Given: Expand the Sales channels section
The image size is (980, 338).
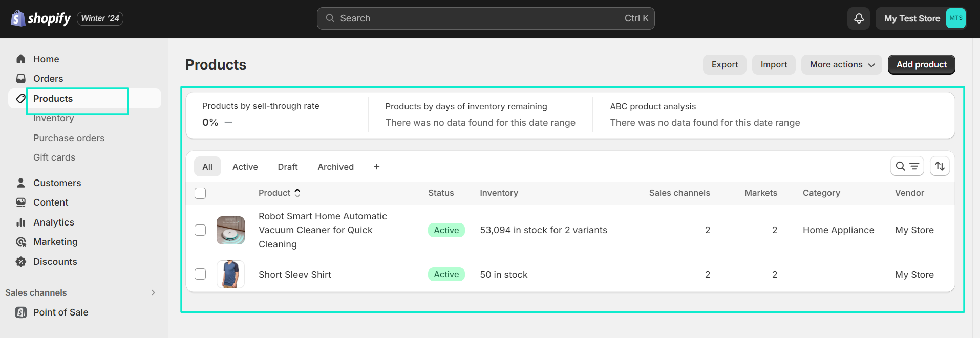Looking at the screenshot, I should 153,292.
